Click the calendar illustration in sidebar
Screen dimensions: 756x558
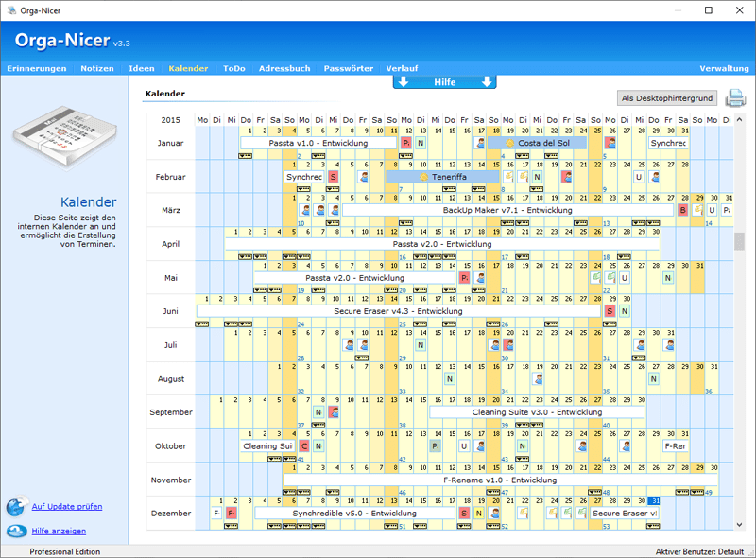pos(65,137)
